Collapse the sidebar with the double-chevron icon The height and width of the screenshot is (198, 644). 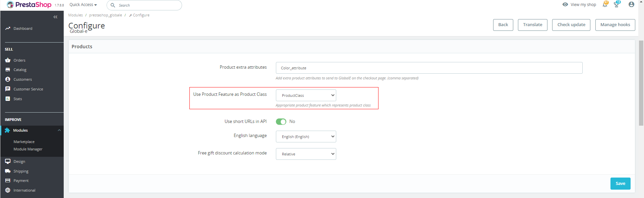tap(55, 17)
